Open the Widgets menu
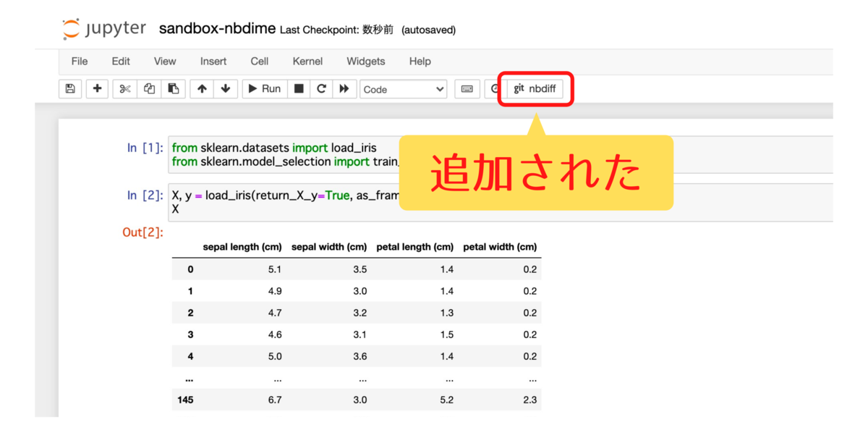This screenshot has height=425, width=868. pos(365,62)
